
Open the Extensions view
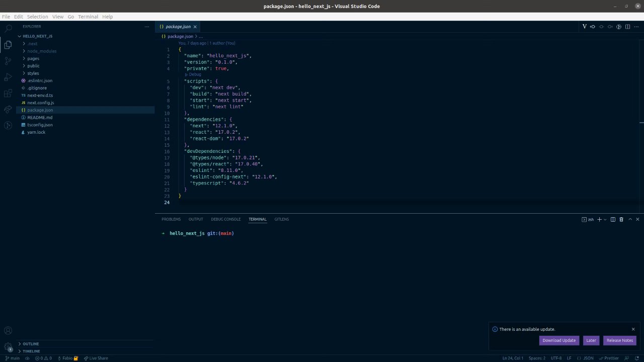[x=8, y=93]
